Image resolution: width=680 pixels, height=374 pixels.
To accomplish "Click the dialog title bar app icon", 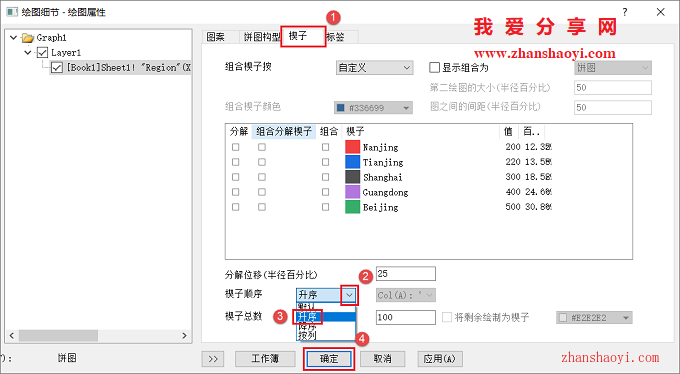I will [x=12, y=12].
